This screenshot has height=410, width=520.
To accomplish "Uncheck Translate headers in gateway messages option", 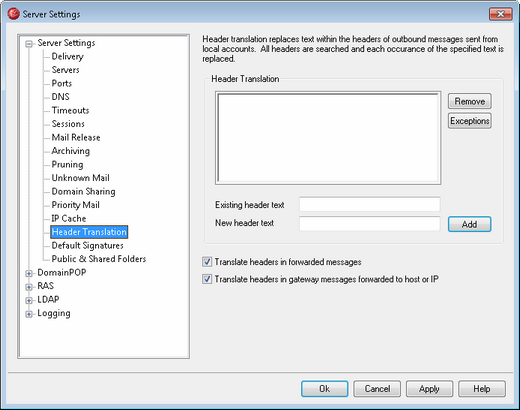I will click(x=207, y=279).
